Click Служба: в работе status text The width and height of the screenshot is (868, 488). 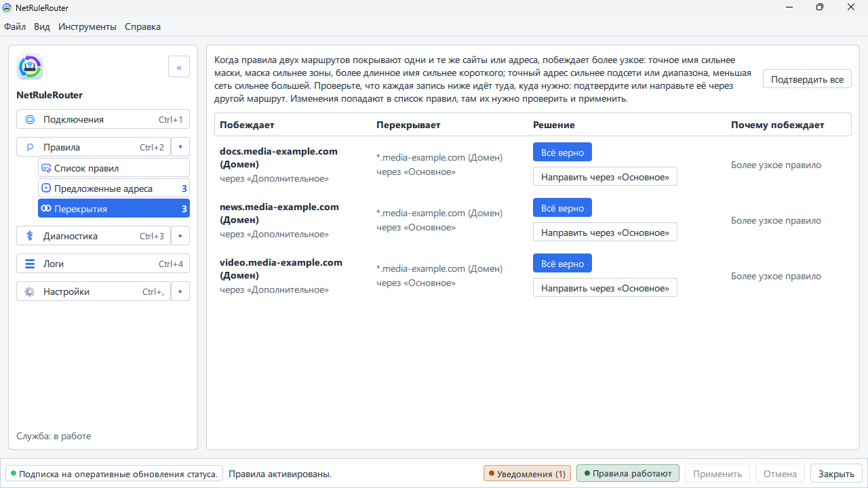tap(54, 436)
